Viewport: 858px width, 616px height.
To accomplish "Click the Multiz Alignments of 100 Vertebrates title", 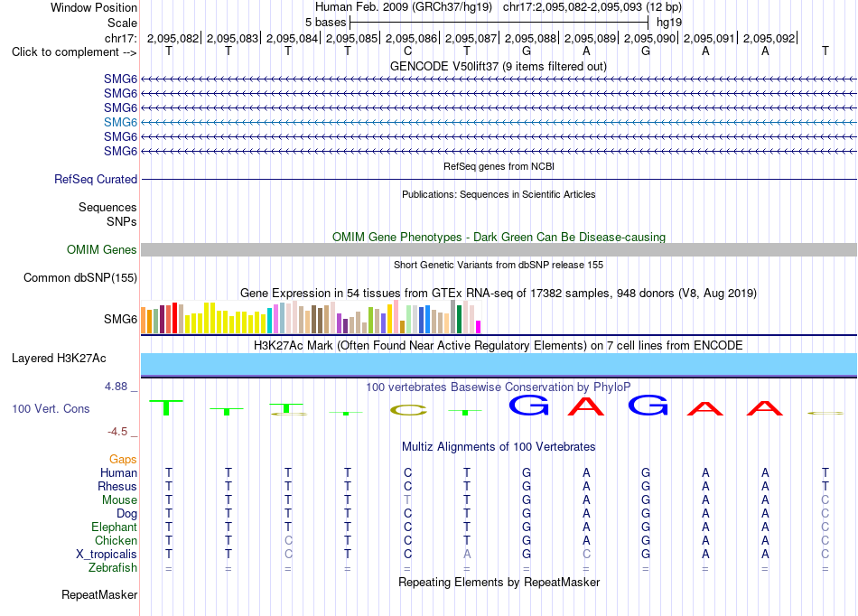I will click(x=499, y=447).
